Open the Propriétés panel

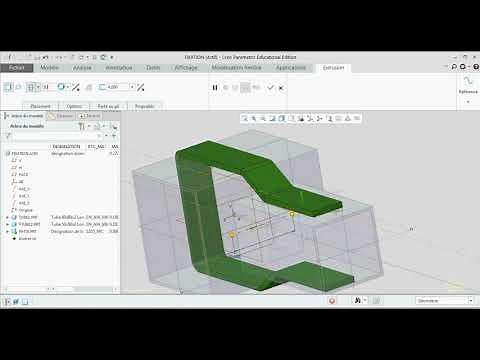point(144,106)
